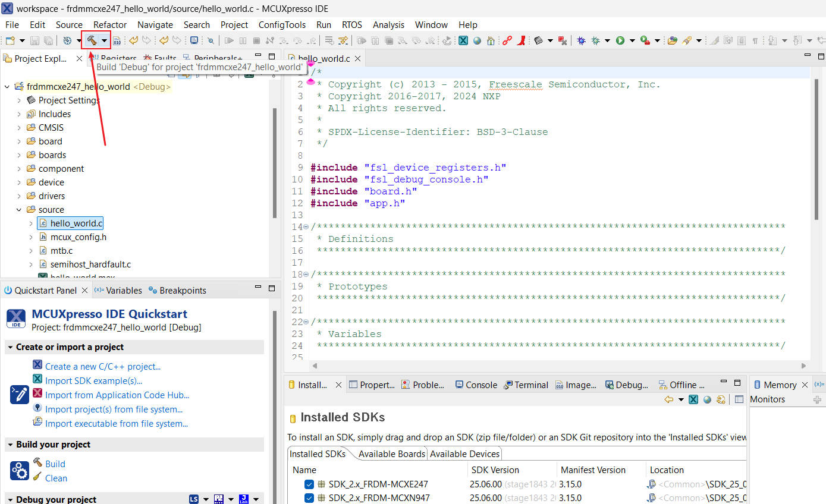Click the globe icon in main toolbar

(477, 40)
